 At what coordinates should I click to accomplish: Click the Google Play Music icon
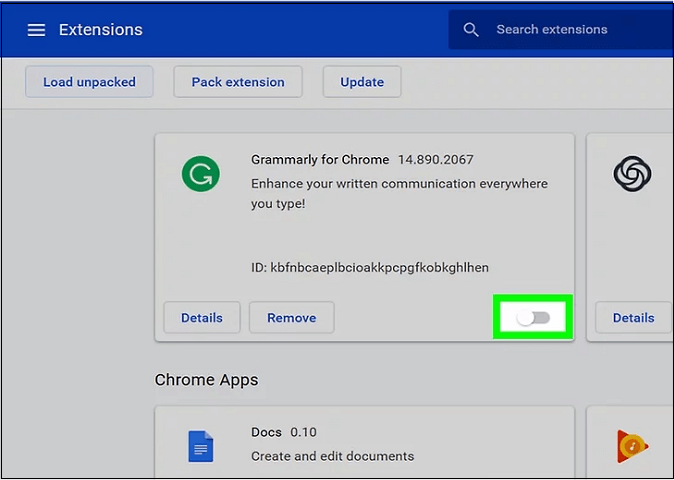point(632,445)
